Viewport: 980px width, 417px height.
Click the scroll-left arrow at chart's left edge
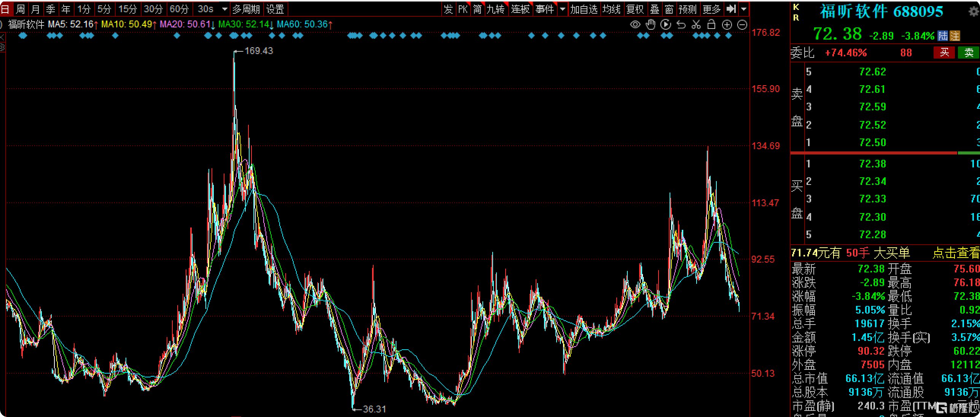pos(2,38)
